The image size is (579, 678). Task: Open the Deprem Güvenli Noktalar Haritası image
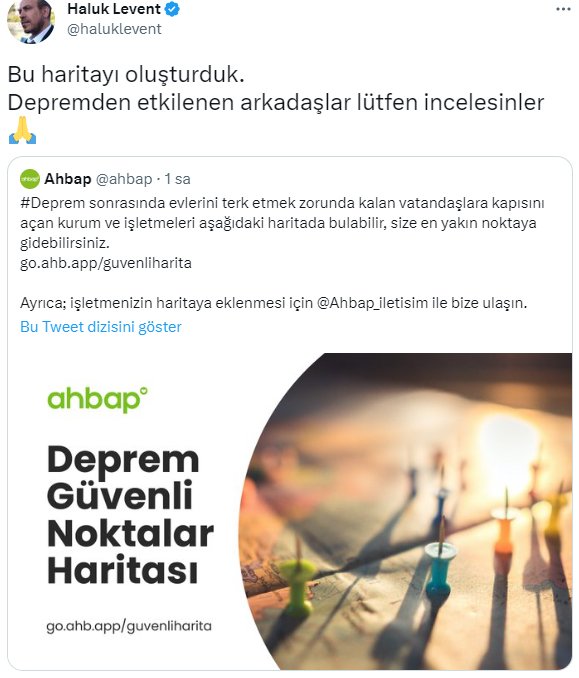click(290, 511)
